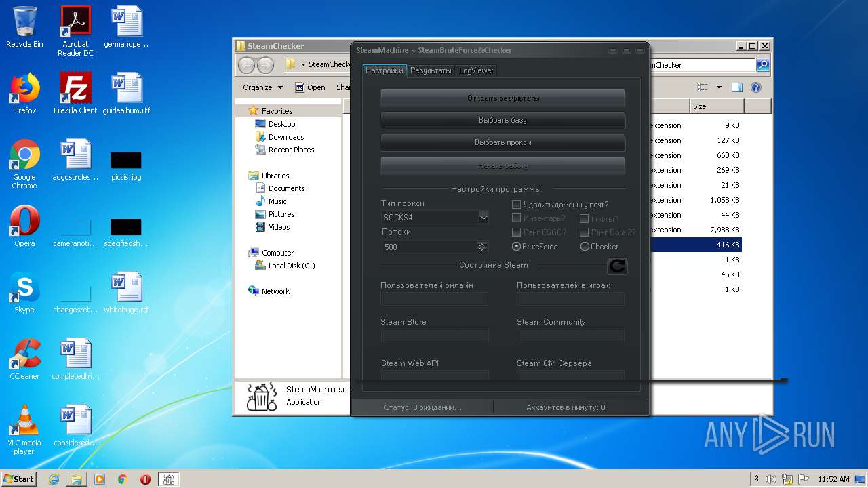The image size is (868, 488).
Task: Click Opera icon in taskbar
Action: (145, 479)
